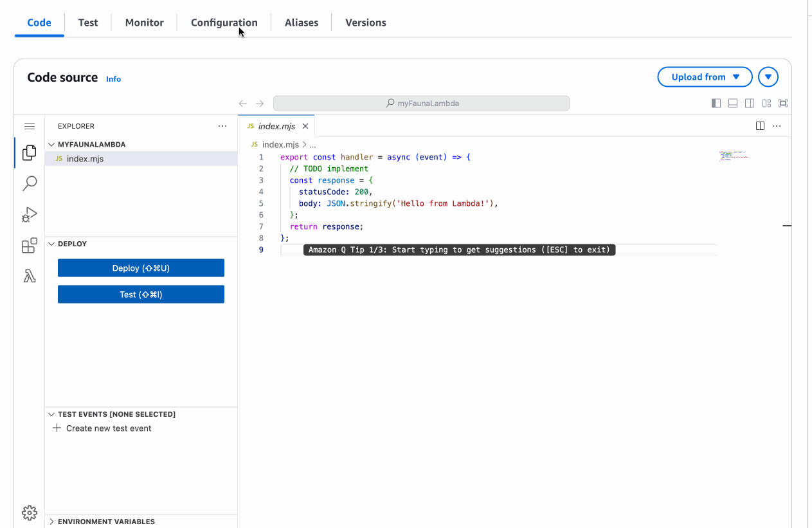812x528 pixels.
Task: Open the Explorer files icon in activity bar
Action: 30,152
